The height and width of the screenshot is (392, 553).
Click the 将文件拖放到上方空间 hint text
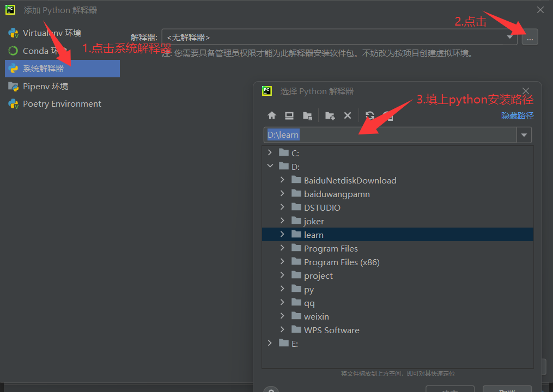tap(398, 373)
